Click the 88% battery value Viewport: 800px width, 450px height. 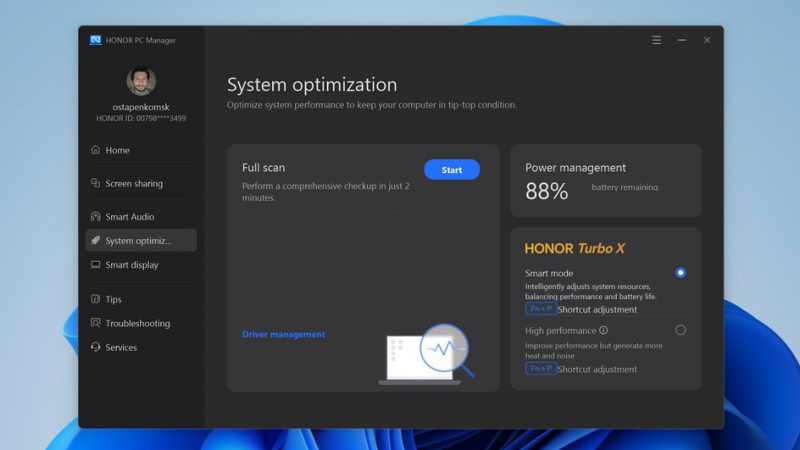[546, 191]
